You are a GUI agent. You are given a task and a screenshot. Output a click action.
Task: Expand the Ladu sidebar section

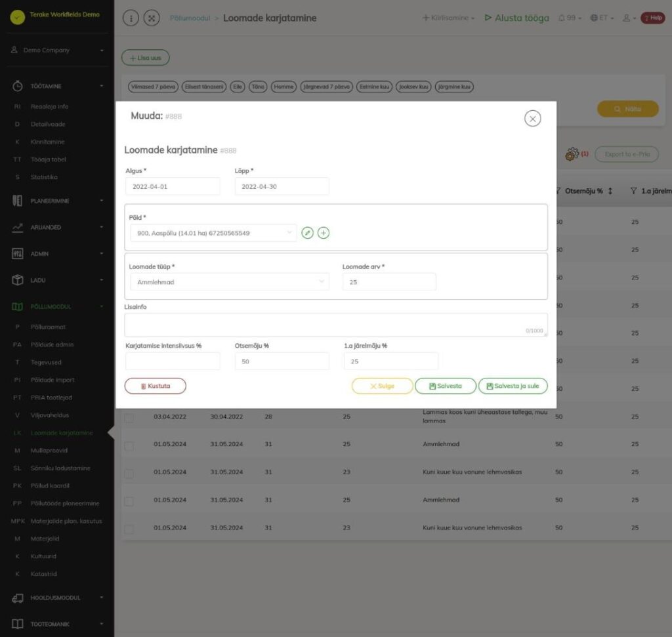coord(58,280)
